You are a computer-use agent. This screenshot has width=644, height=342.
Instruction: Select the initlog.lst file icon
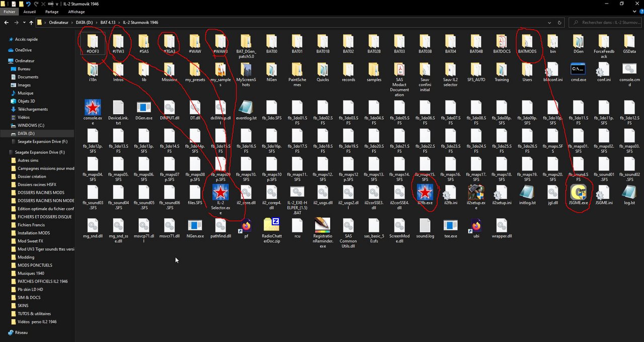(x=527, y=192)
